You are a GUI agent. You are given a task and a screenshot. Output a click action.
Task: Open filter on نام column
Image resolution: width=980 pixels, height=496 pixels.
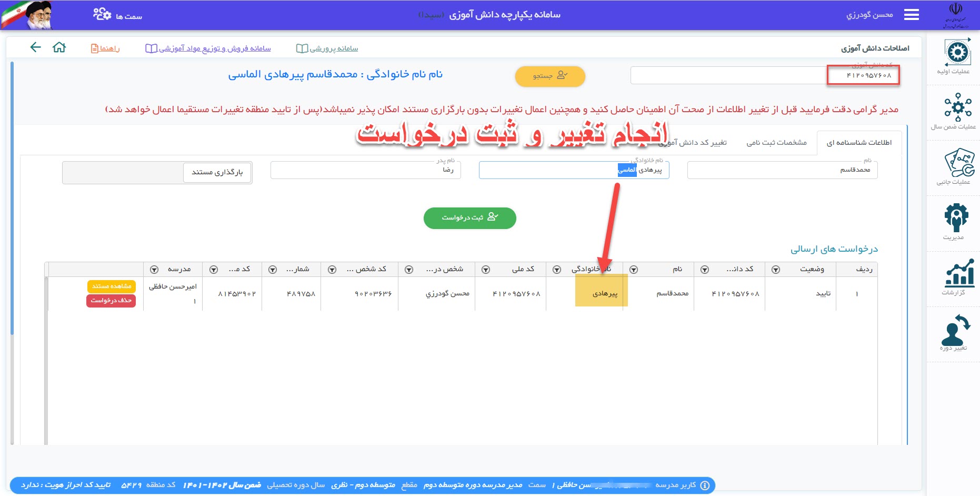coord(634,270)
